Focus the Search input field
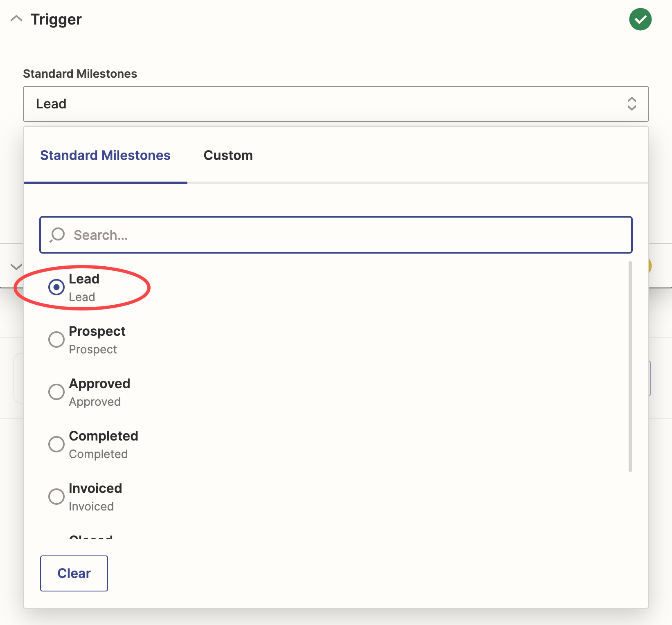This screenshot has width=672, height=625. tap(336, 235)
